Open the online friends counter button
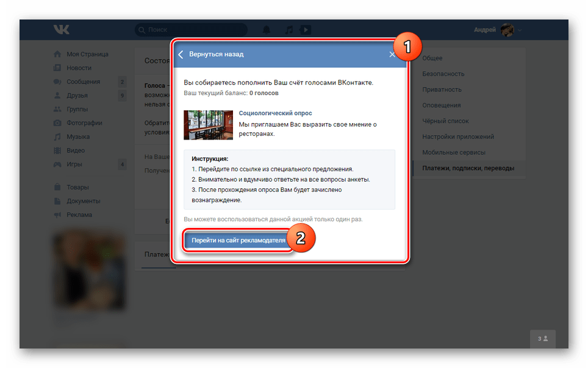Image resolution: width=588 pixels, height=368 pixels. coord(543,339)
